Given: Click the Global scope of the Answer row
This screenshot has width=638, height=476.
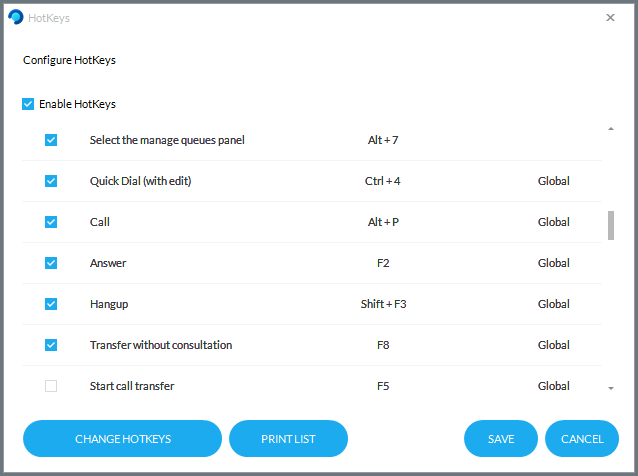Looking at the screenshot, I should click(553, 263).
